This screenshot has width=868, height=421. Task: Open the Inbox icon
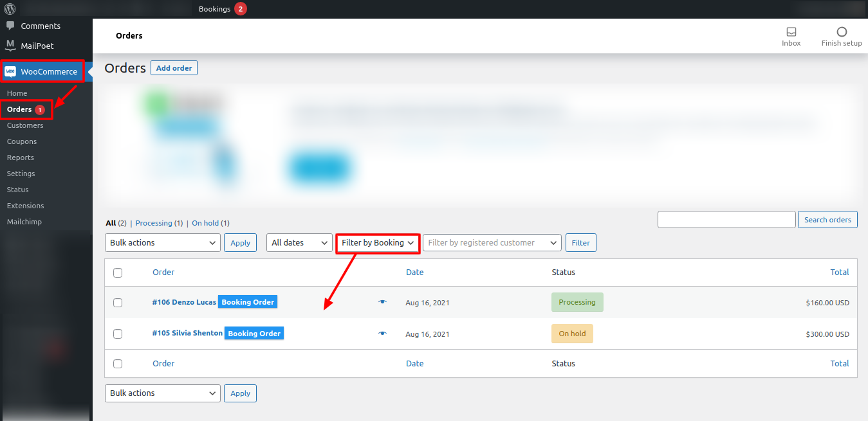(791, 32)
